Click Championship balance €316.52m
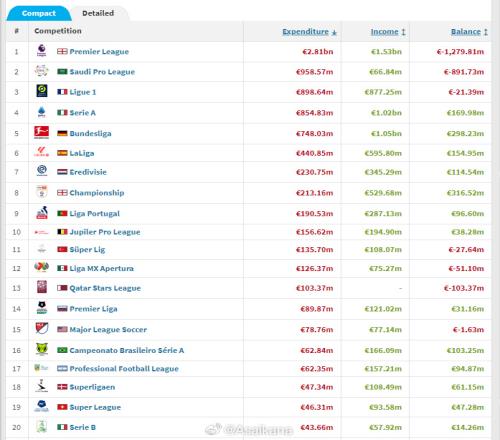The image size is (500, 440). [465, 193]
